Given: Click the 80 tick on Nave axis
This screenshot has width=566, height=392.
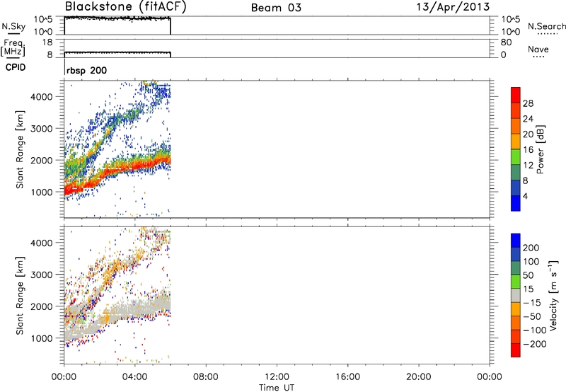Looking at the screenshot, I should (506, 42).
